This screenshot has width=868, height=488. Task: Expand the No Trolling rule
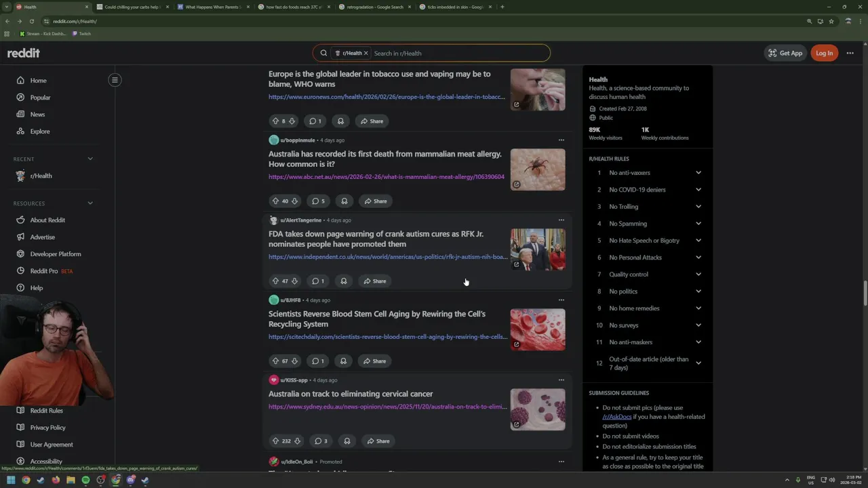[698, 207]
